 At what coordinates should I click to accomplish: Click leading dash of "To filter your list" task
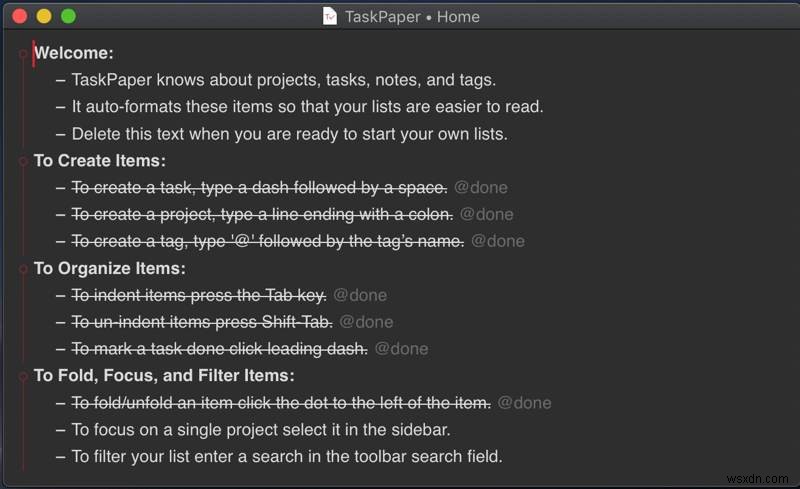click(x=61, y=457)
